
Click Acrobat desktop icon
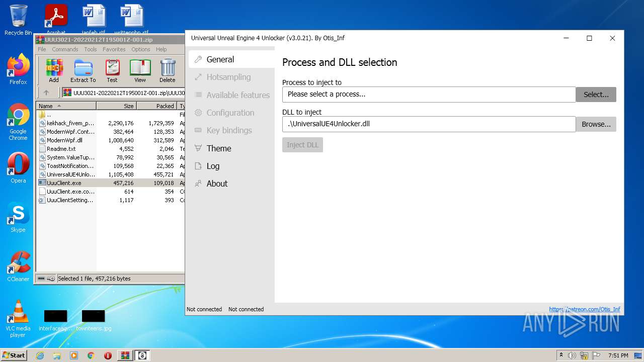coord(56,20)
